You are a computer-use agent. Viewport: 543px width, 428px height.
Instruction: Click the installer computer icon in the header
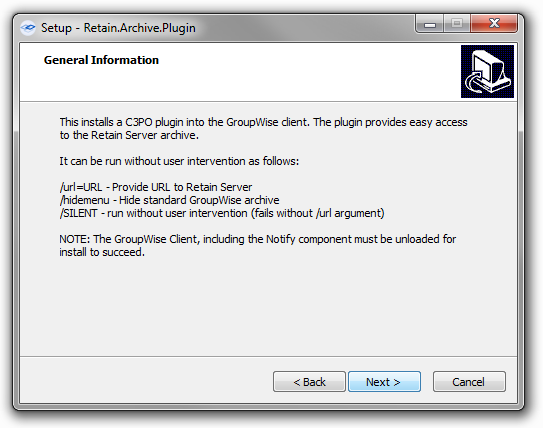tap(487, 71)
